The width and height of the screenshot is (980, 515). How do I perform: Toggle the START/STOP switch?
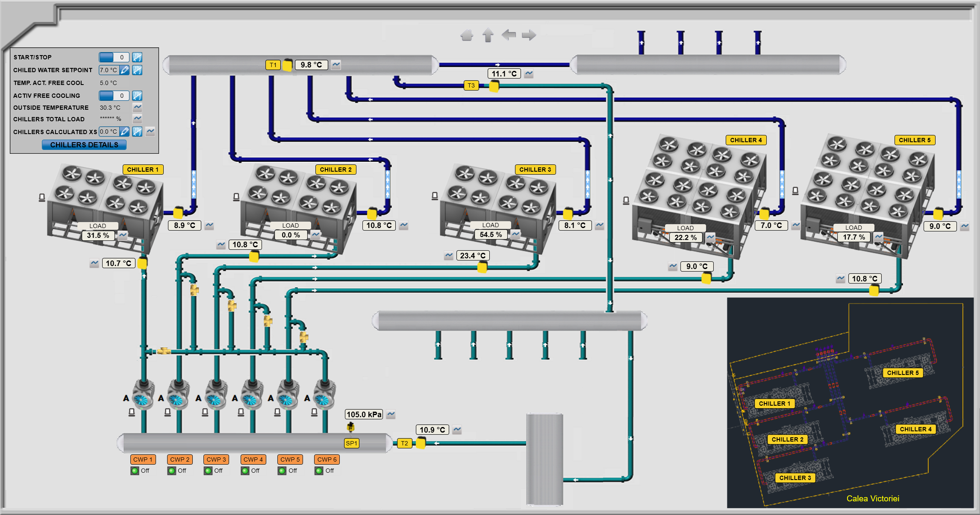pyautogui.click(x=114, y=57)
